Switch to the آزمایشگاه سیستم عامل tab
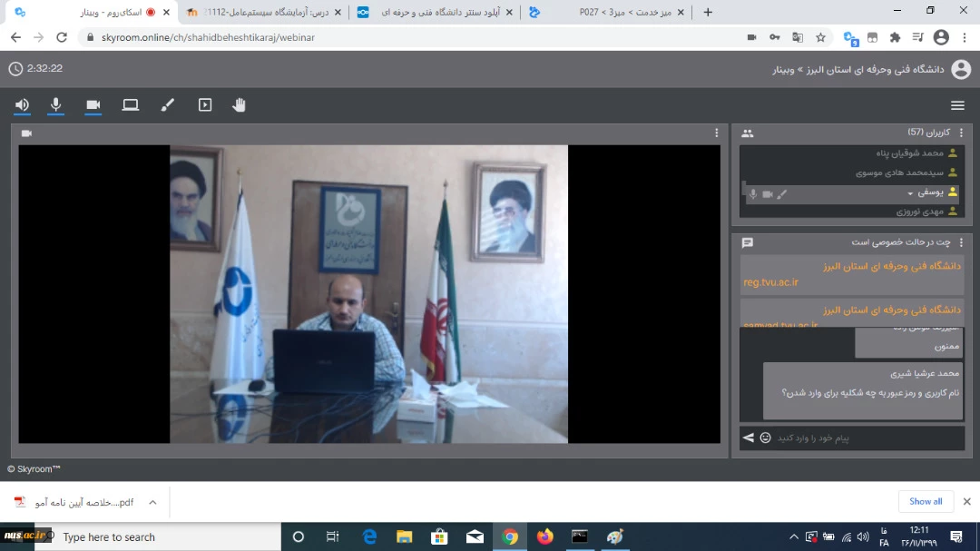Viewport: 980px width, 551px height. coord(263,12)
